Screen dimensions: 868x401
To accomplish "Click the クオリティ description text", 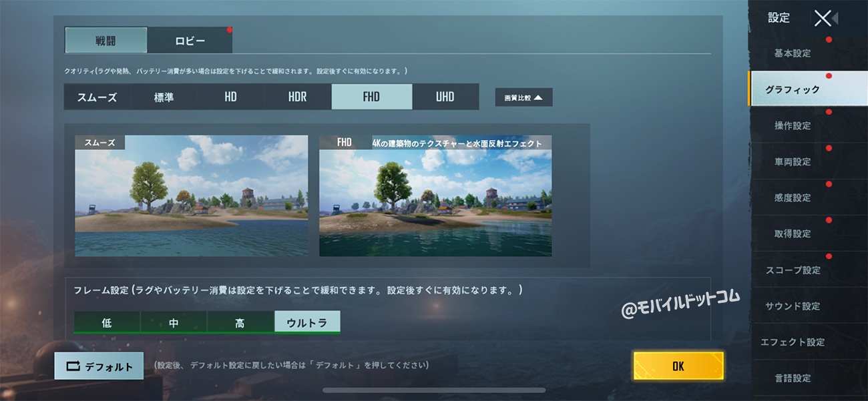I will point(236,71).
